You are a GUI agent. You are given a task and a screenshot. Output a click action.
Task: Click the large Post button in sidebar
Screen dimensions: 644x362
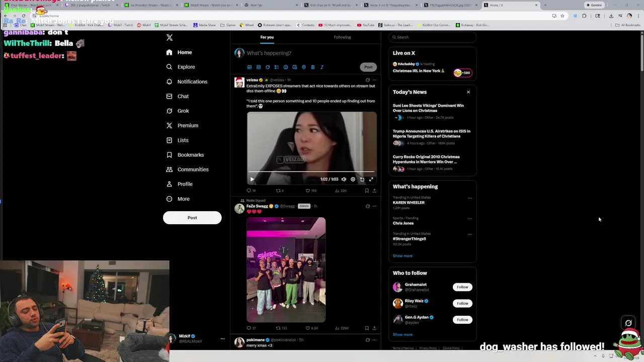[x=192, y=218]
